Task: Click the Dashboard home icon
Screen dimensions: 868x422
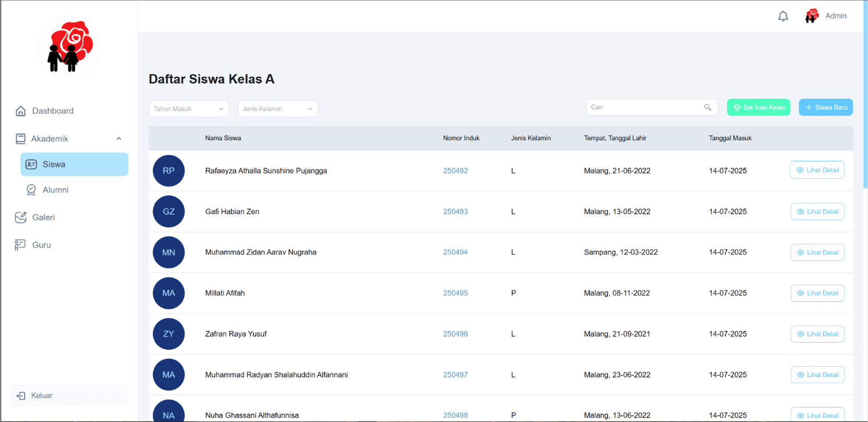Action: [x=21, y=111]
